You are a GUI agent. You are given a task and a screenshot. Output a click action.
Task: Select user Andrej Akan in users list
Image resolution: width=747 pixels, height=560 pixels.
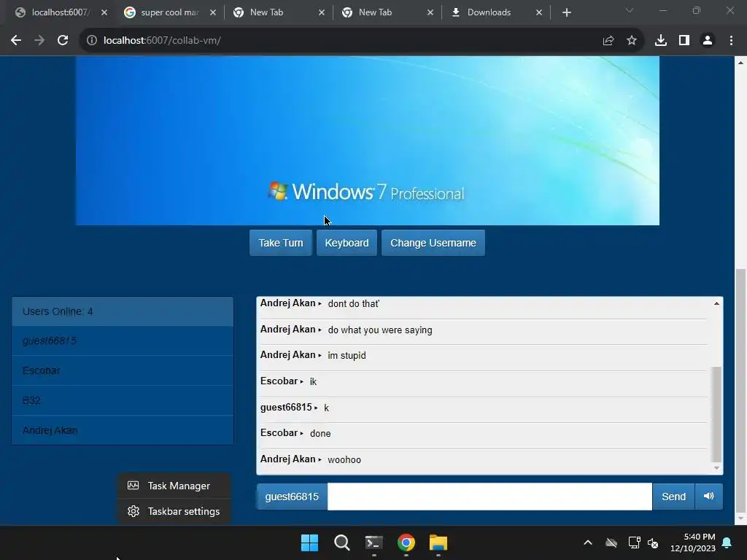click(123, 430)
